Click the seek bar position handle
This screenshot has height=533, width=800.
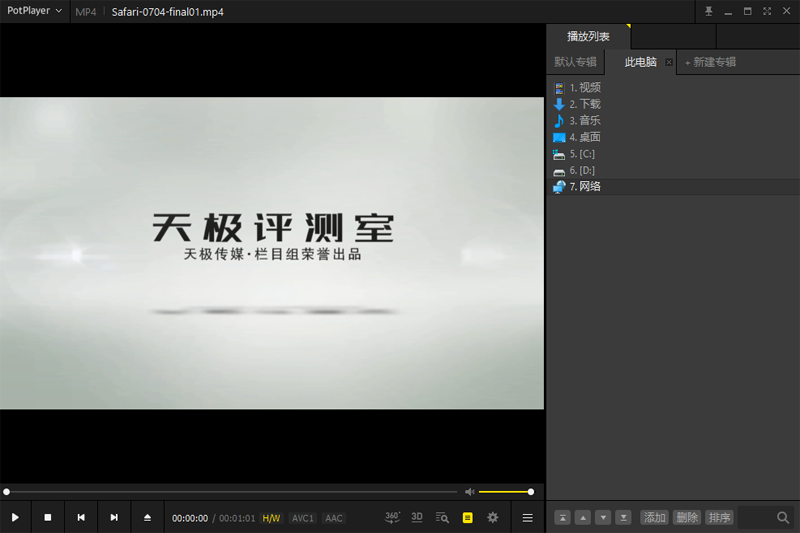(7, 492)
